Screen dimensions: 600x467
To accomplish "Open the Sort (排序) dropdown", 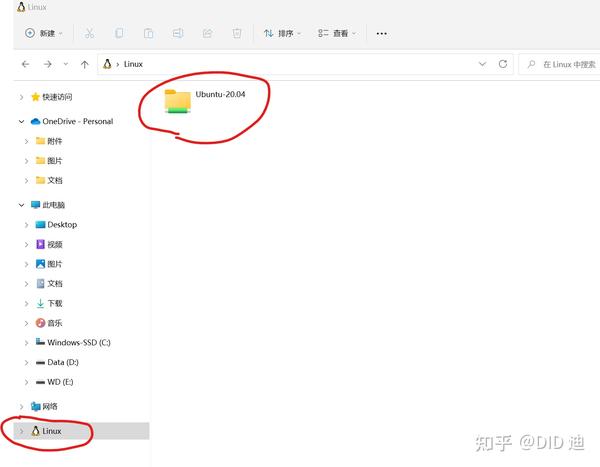I will 282,33.
